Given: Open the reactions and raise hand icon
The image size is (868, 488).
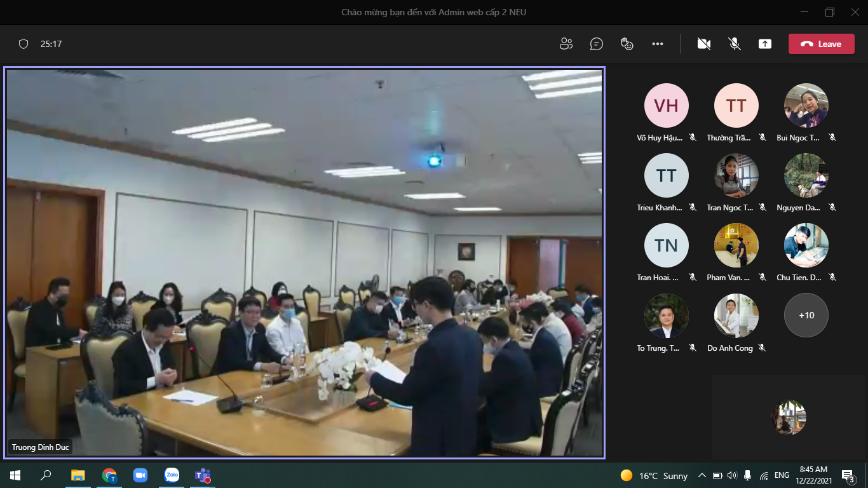Looking at the screenshot, I should click(627, 44).
